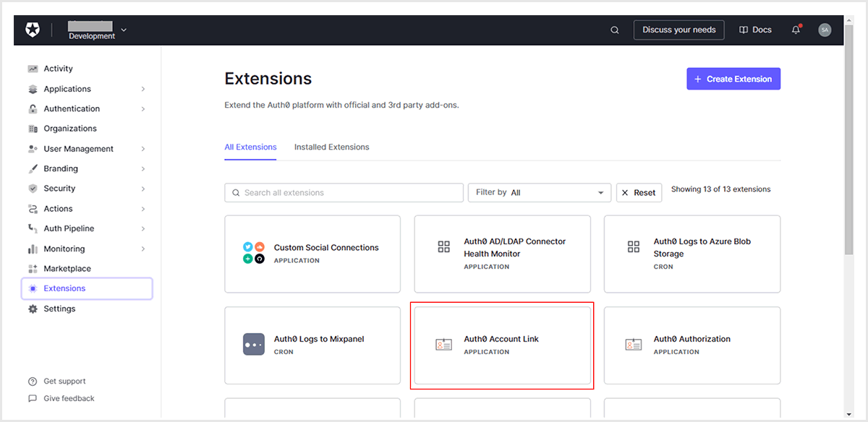Open the AD/LDAP Connector Health Monitor title
This screenshot has width=868, height=422.
coord(515,247)
